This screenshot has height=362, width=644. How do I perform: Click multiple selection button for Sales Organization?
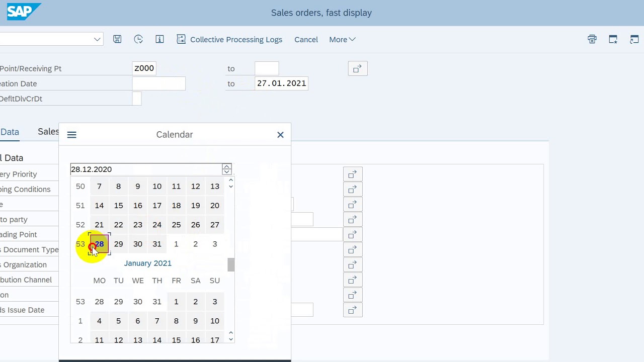pyautogui.click(x=353, y=264)
